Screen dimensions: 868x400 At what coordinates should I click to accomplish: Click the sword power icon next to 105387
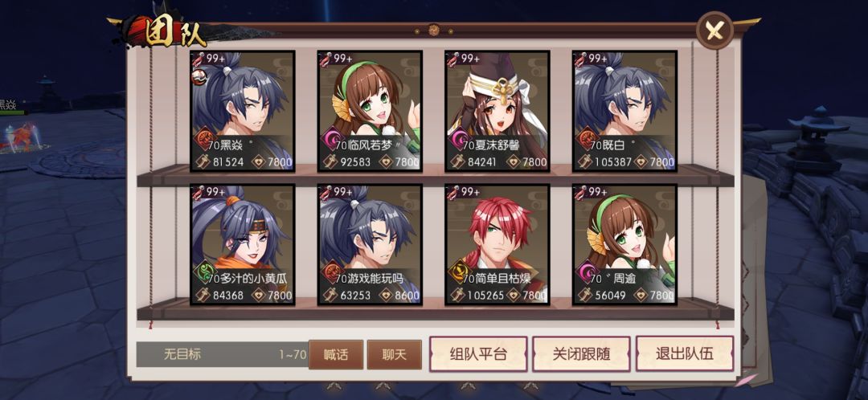click(586, 161)
